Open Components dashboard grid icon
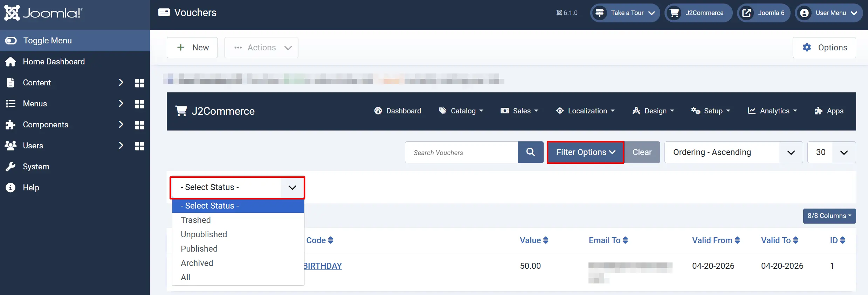This screenshot has height=295, width=868. 139,125
